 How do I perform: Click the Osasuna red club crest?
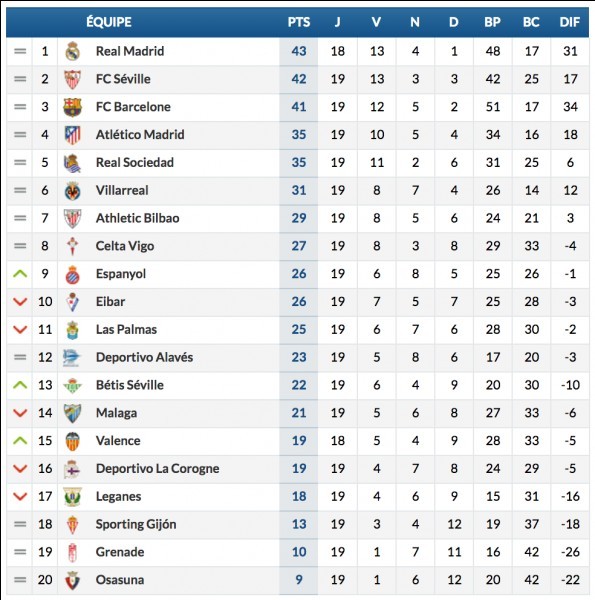(72, 580)
